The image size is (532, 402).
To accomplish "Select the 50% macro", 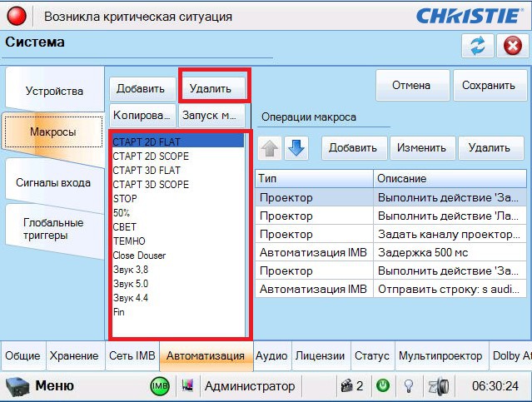I will pyautogui.click(x=178, y=213).
